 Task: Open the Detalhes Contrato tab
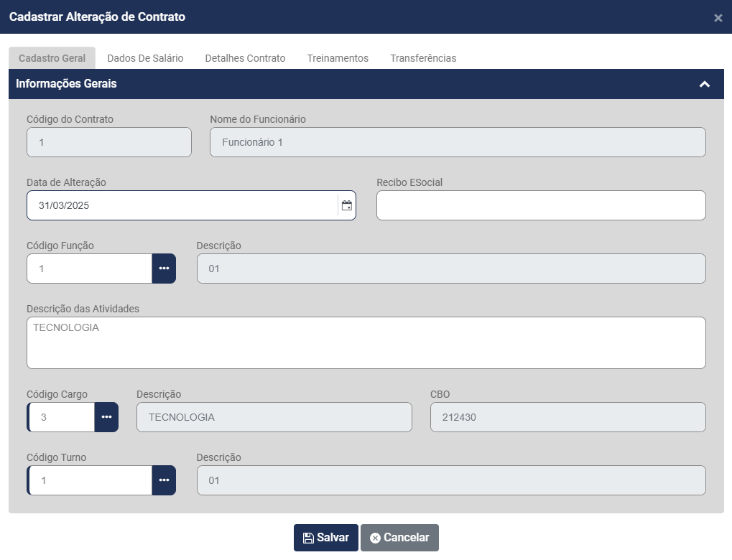coord(245,58)
